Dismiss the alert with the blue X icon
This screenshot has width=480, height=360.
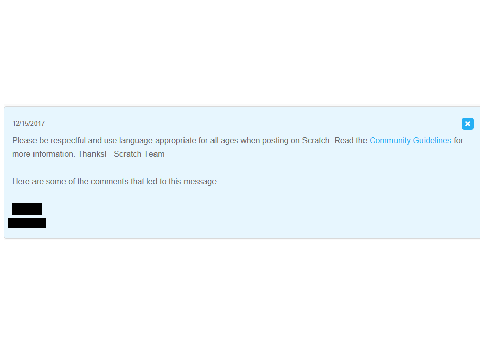468,124
